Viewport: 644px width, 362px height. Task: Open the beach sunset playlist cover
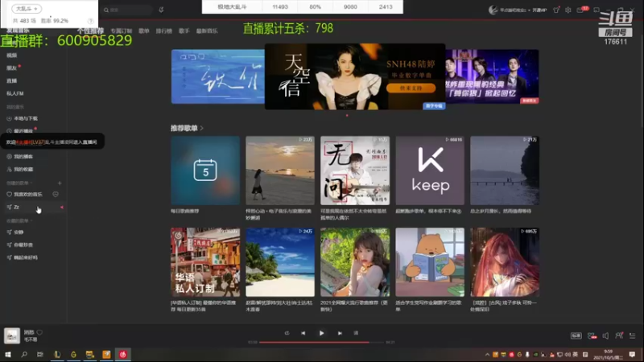280,171
